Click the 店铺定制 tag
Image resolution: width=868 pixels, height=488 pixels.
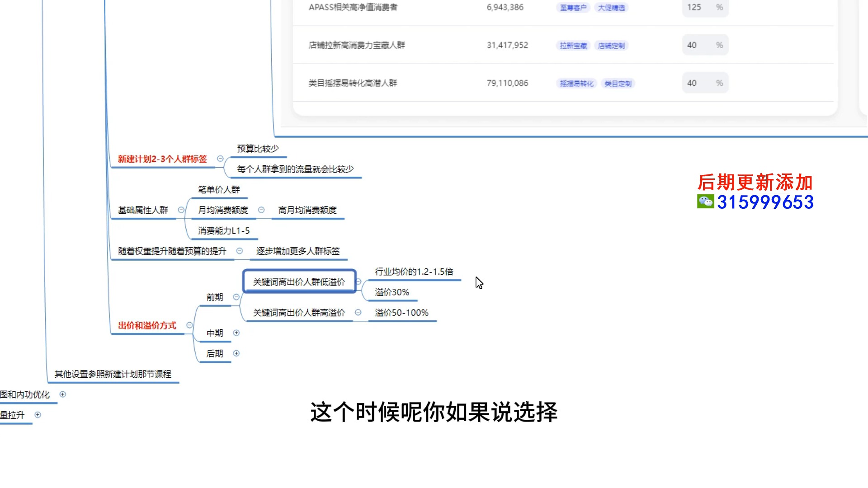[x=611, y=46]
